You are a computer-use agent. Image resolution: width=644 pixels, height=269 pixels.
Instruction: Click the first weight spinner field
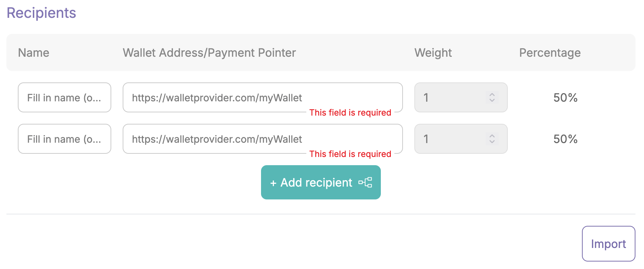[x=453, y=97]
